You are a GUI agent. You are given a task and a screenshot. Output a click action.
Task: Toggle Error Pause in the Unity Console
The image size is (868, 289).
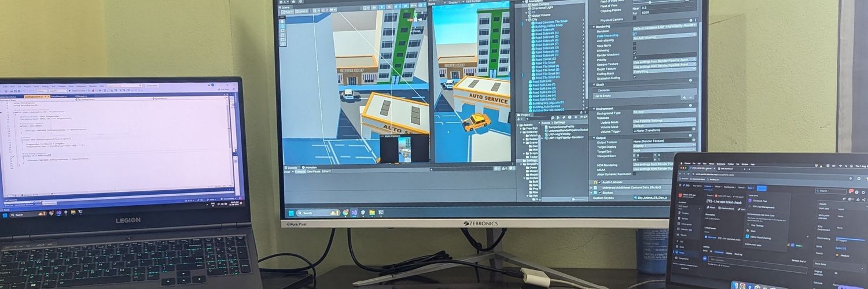pos(314,172)
